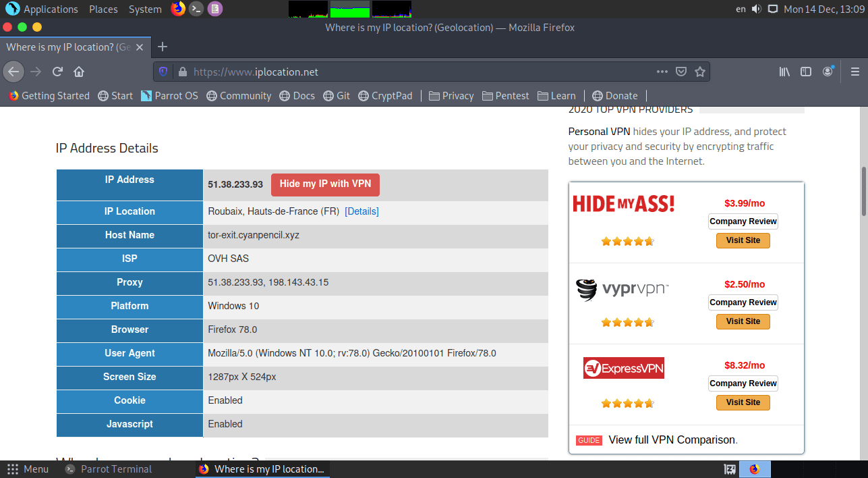The image size is (868, 478).
Task: Visit Site for HideMyAss
Action: [743, 240]
